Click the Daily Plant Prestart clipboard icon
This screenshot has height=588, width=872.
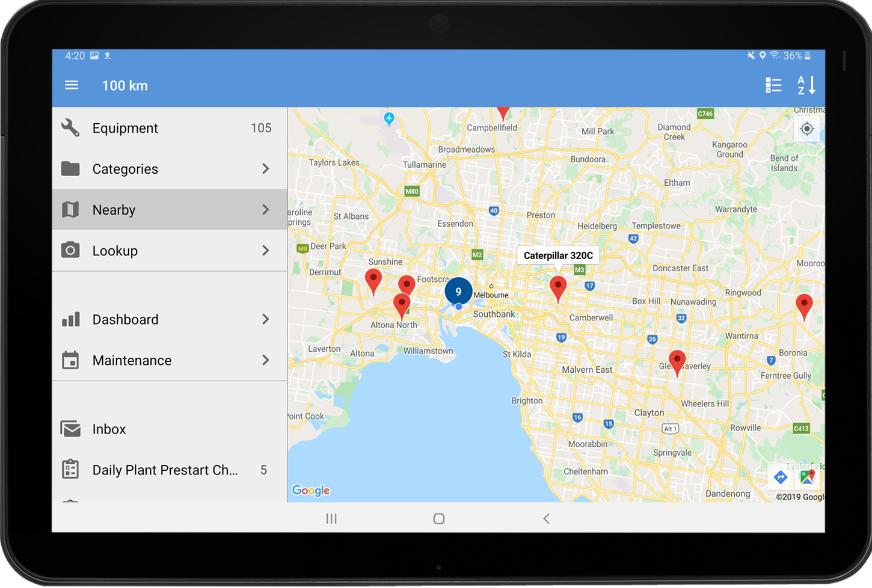pyautogui.click(x=70, y=470)
